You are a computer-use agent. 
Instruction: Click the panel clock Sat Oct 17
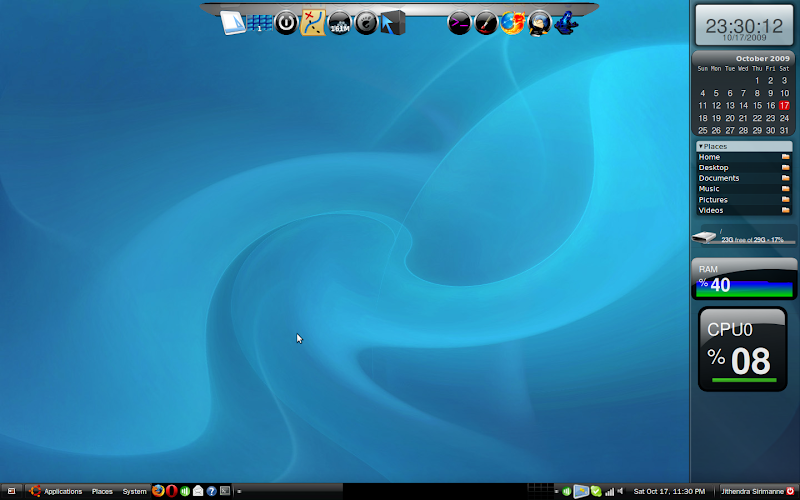coord(669,491)
